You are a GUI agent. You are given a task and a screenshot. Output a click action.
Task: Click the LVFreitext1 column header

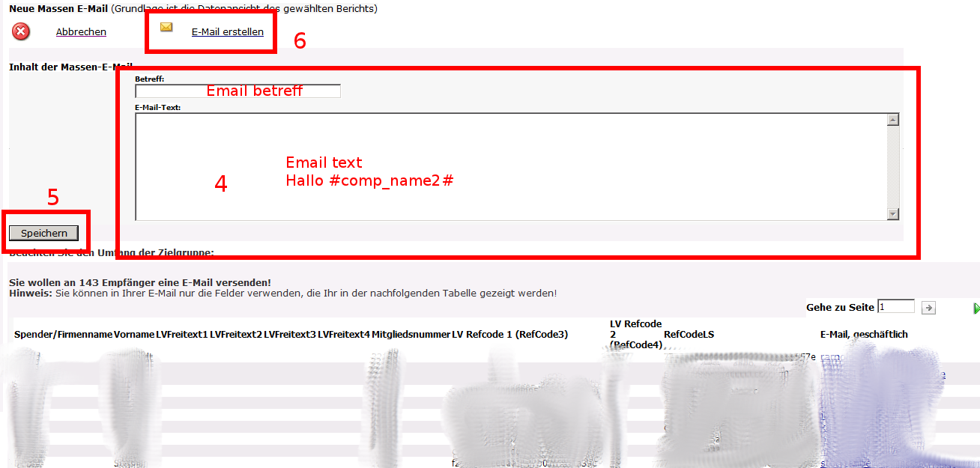point(182,335)
